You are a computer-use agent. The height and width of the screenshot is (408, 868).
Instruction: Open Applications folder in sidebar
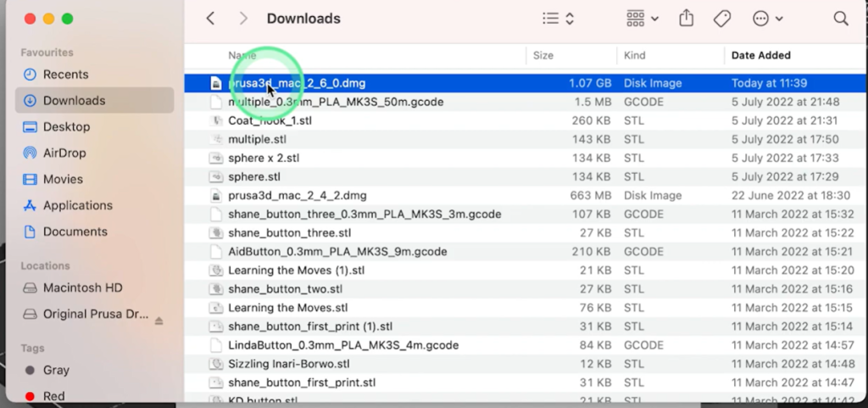click(77, 205)
